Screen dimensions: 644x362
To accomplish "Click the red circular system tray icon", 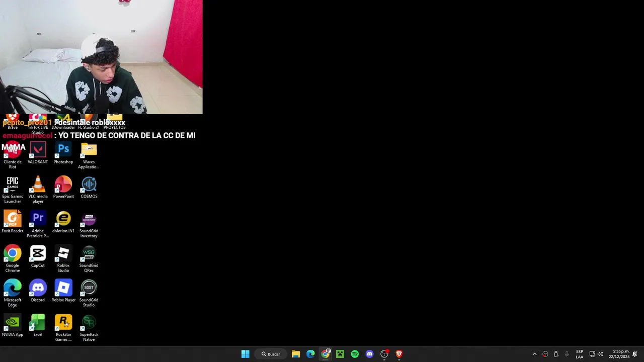I will 545,354.
